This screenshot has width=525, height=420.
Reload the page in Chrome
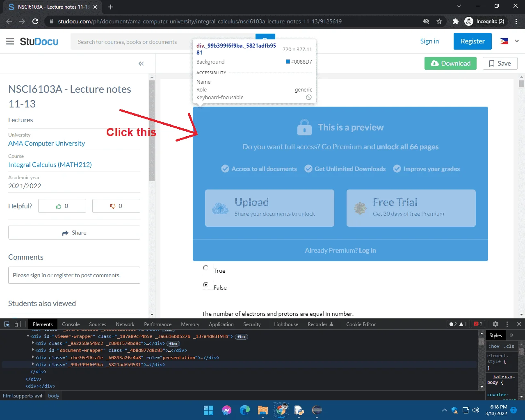[x=35, y=21]
